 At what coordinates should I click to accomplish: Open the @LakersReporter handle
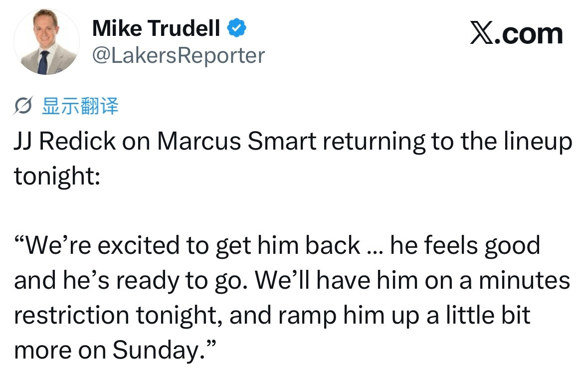179,55
